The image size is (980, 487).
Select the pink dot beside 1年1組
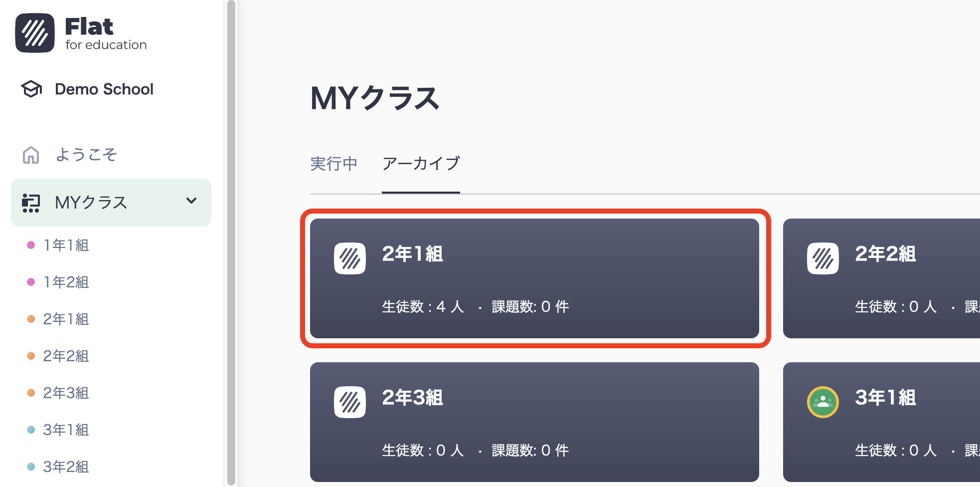pyautogui.click(x=31, y=245)
